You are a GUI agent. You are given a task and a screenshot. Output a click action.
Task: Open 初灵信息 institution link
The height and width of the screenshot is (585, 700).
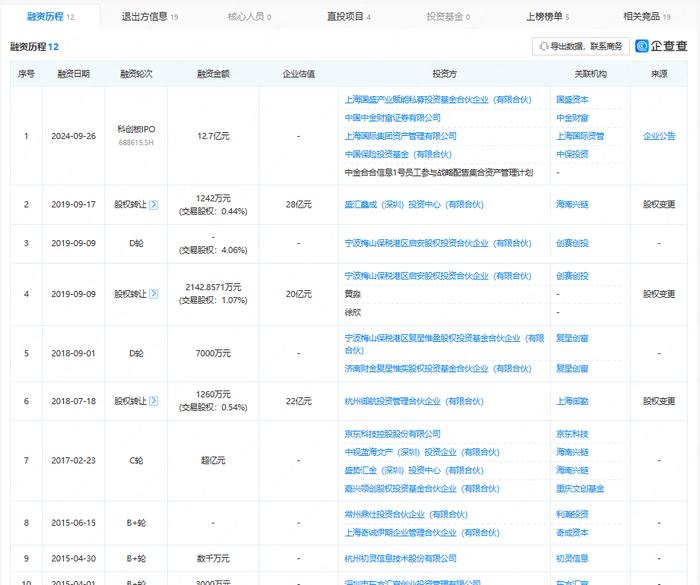[572, 558]
